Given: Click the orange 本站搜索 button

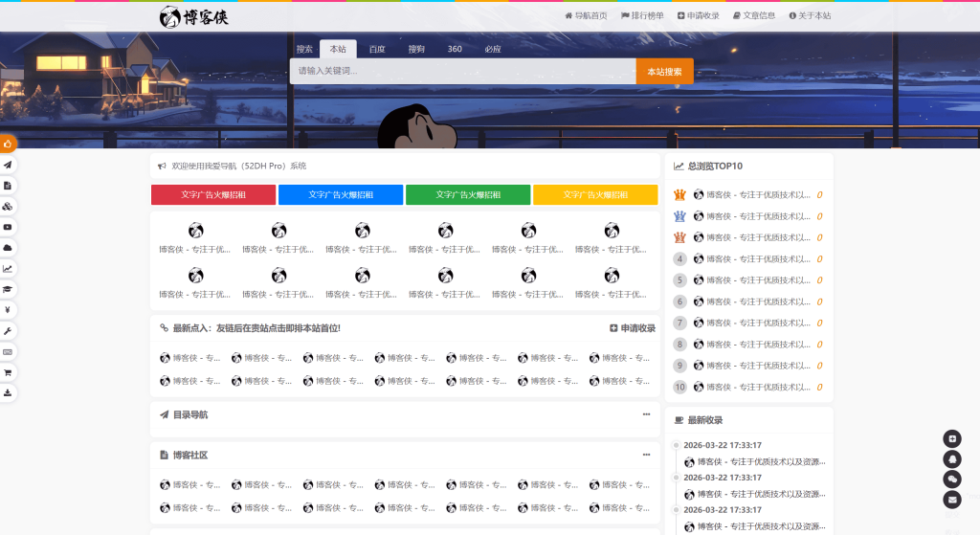Looking at the screenshot, I should click(664, 71).
